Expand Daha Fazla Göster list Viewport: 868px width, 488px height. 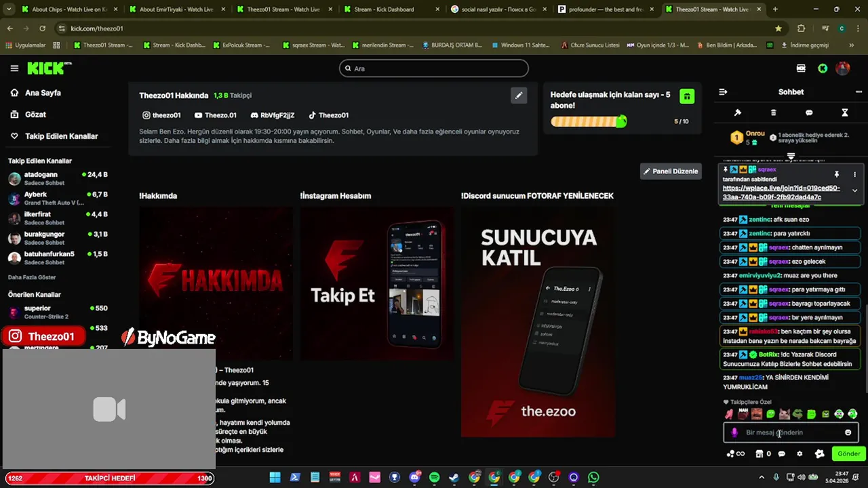[x=32, y=277]
